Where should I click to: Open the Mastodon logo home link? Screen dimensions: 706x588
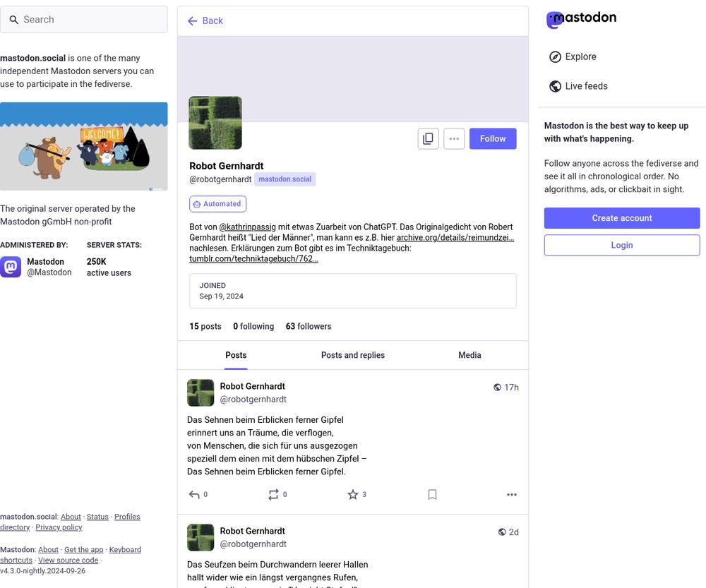pos(581,19)
